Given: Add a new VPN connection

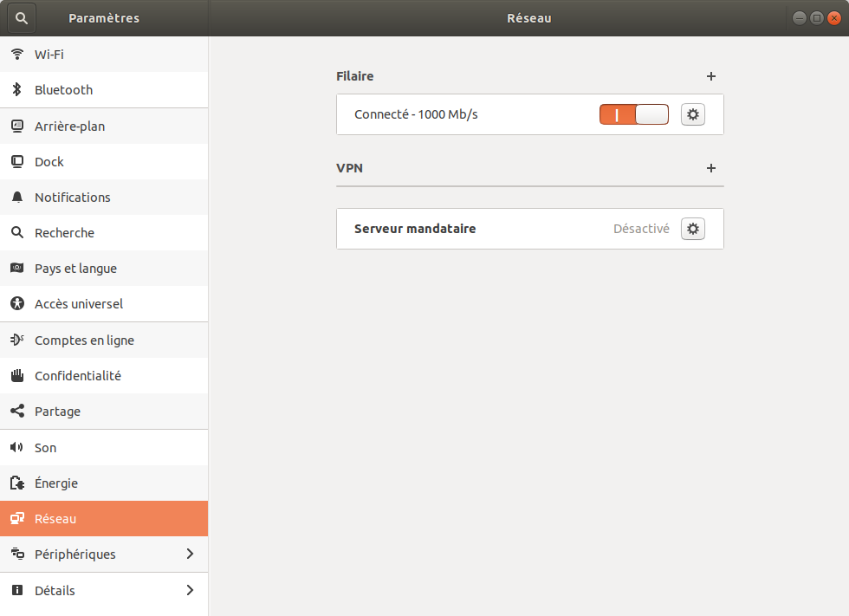Looking at the screenshot, I should click(711, 168).
